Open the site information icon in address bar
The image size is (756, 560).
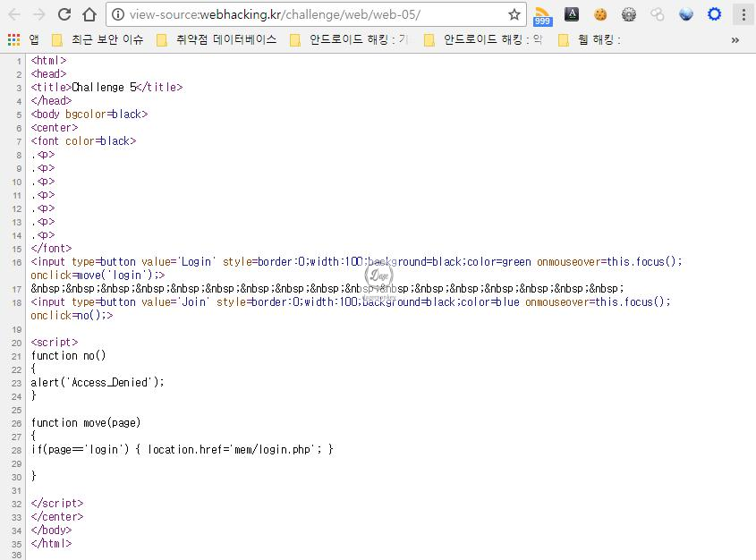[117, 14]
